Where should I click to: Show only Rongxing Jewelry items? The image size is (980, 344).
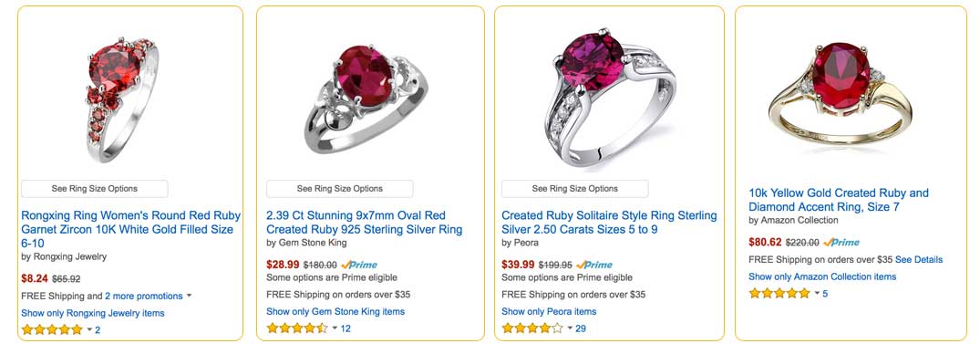click(92, 313)
